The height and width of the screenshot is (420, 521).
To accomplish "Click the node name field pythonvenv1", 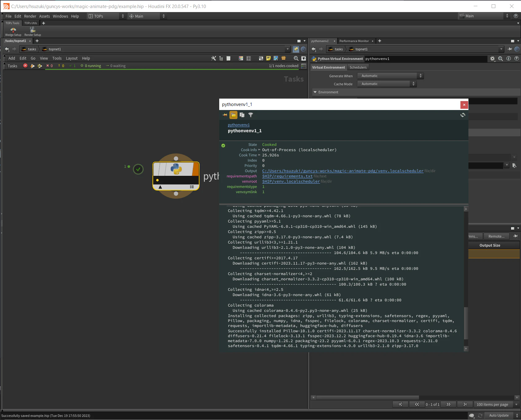I will point(425,59).
